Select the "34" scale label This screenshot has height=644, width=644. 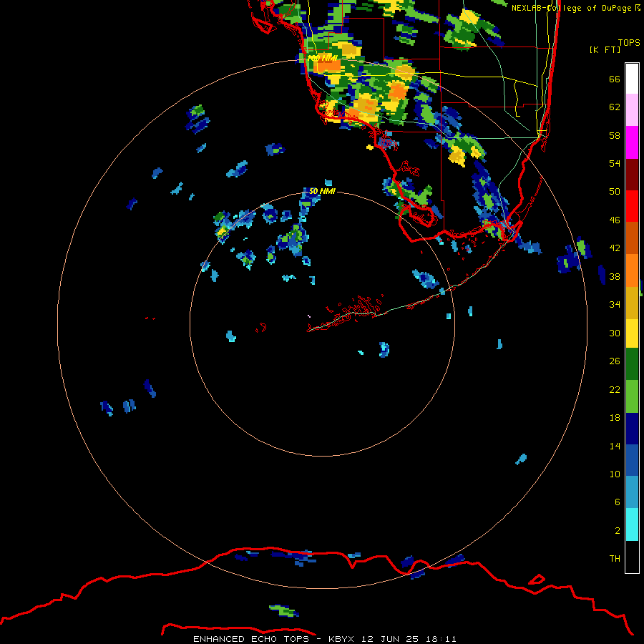pos(615,305)
